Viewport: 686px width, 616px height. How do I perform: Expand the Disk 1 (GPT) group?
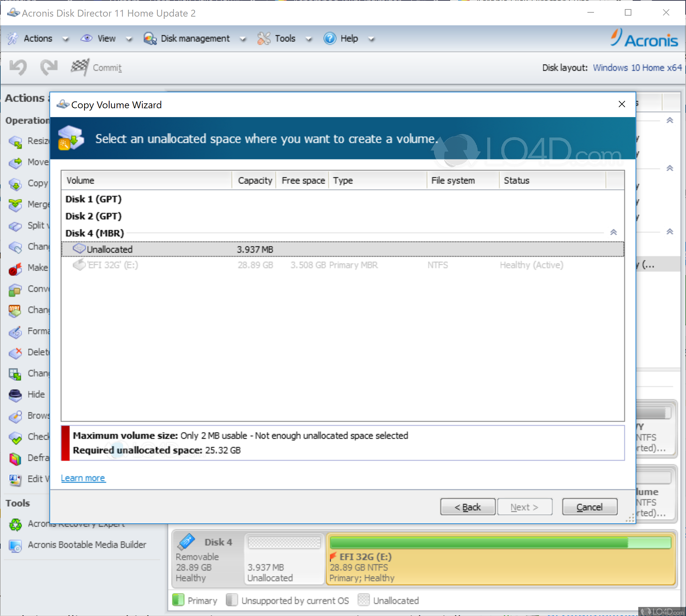(93, 199)
